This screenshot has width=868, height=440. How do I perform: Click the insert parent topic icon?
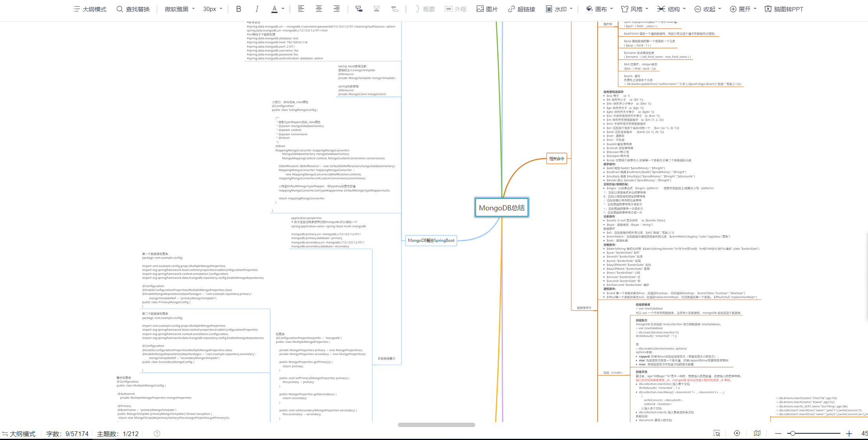395,9
